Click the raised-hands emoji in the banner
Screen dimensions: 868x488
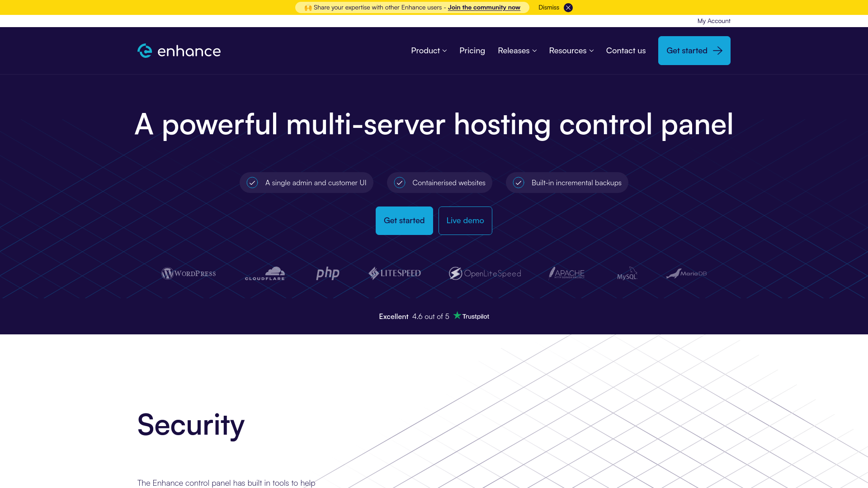click(308, 8)
